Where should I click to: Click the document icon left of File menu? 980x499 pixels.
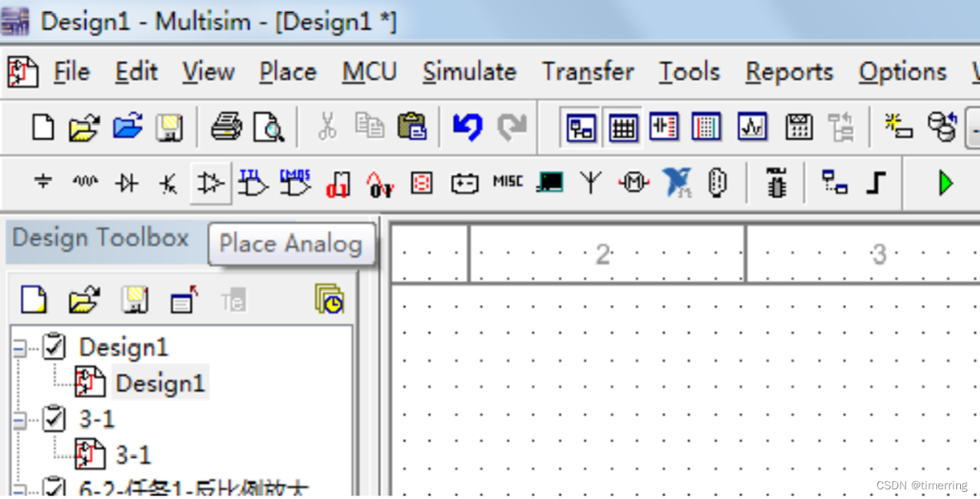point(22,72)
